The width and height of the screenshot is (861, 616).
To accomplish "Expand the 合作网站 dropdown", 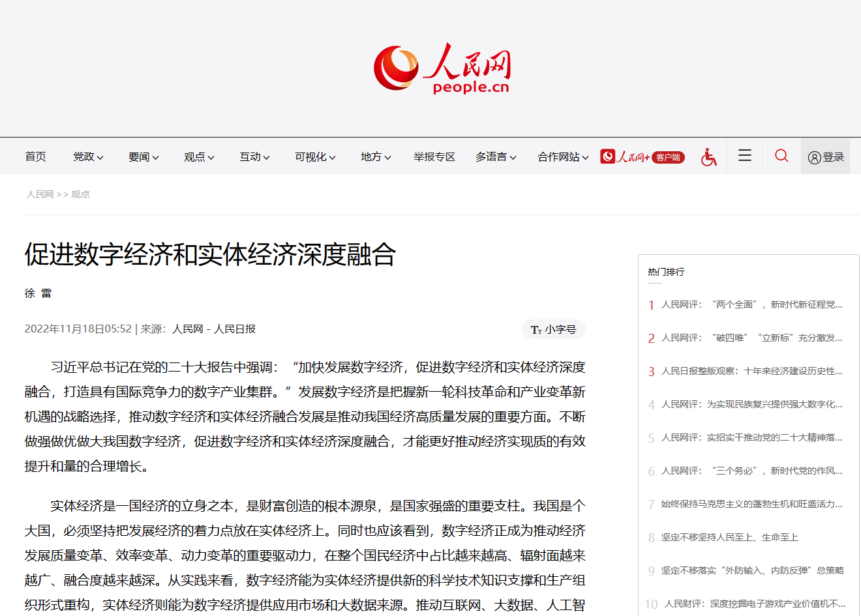I will tap(561, 156).
